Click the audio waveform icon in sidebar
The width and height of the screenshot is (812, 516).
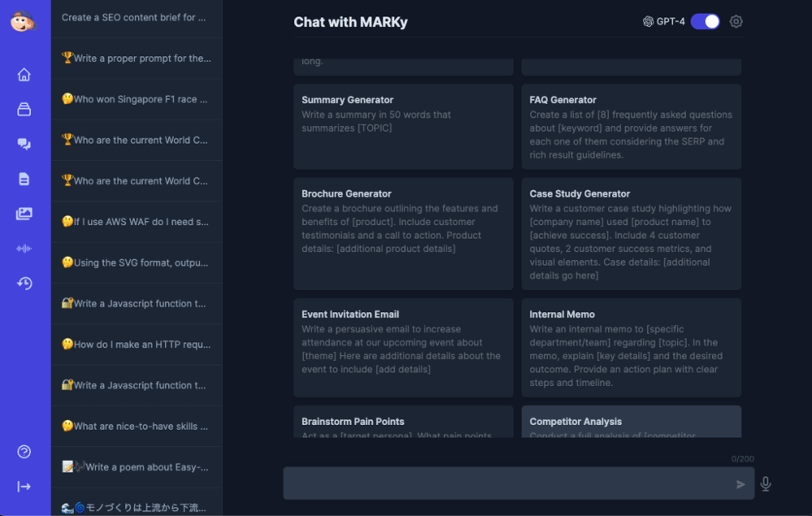click(24, 249)
